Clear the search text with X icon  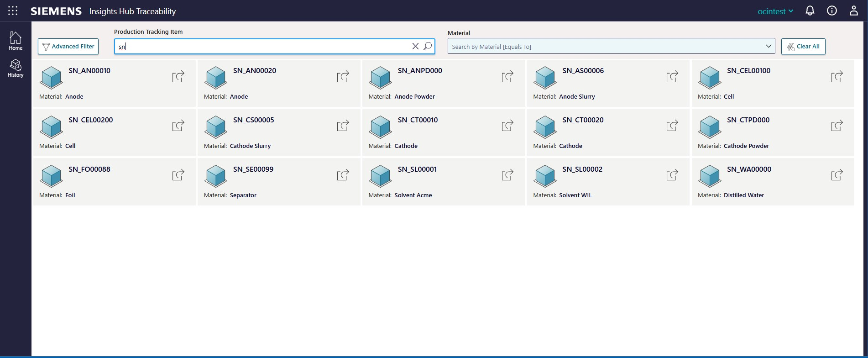(415, 46)
